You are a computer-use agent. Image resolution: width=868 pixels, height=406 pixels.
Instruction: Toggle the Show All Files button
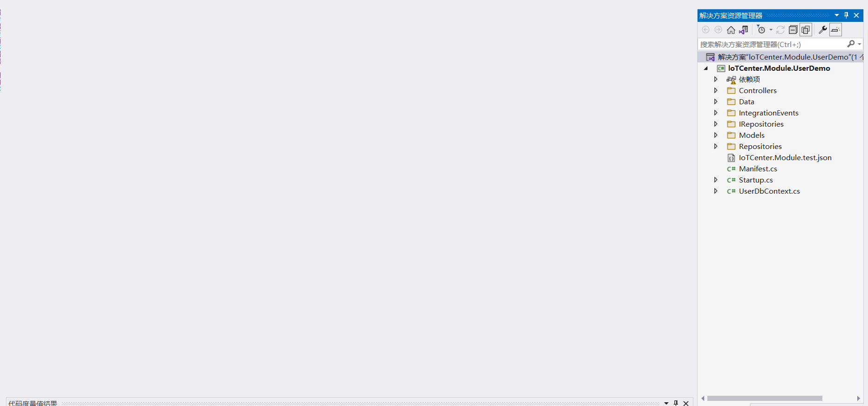coord(806,30)
